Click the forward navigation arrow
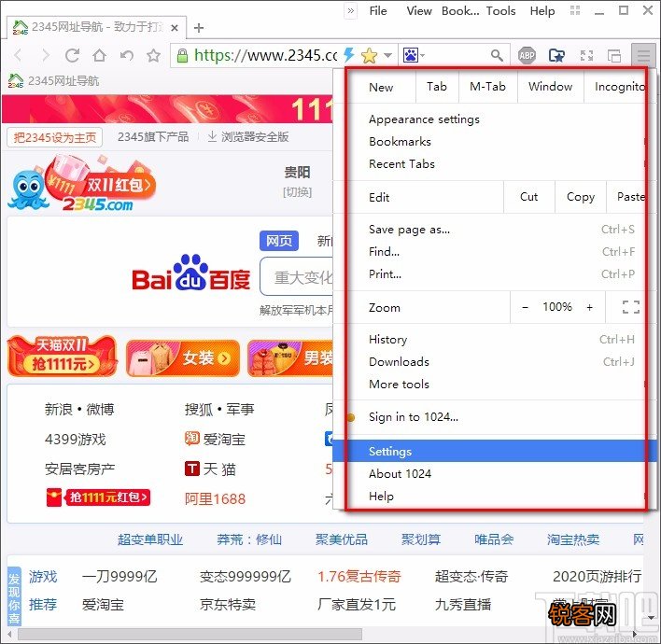 click(x=45, y=55)
